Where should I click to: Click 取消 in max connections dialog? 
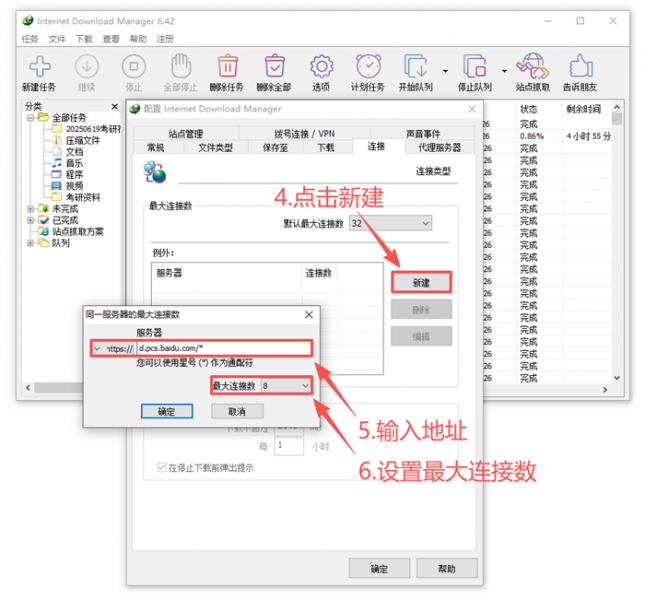coord(237,411)
